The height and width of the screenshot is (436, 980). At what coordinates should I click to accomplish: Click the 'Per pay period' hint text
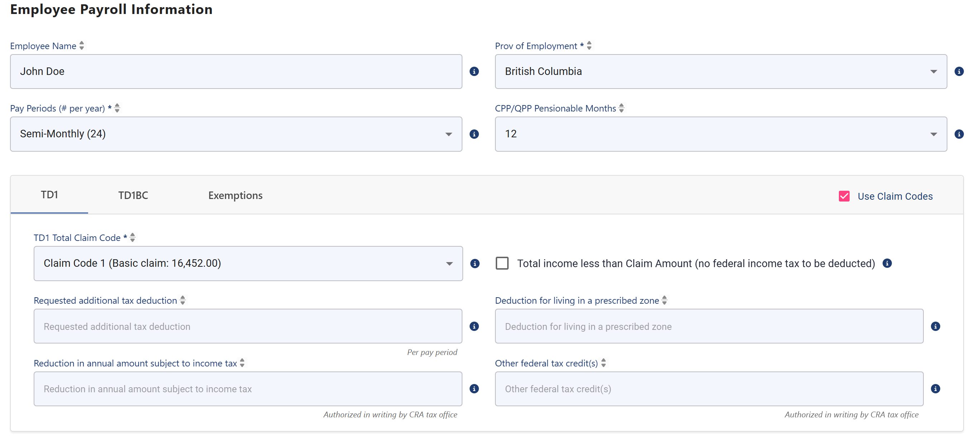tap(432, 352)
